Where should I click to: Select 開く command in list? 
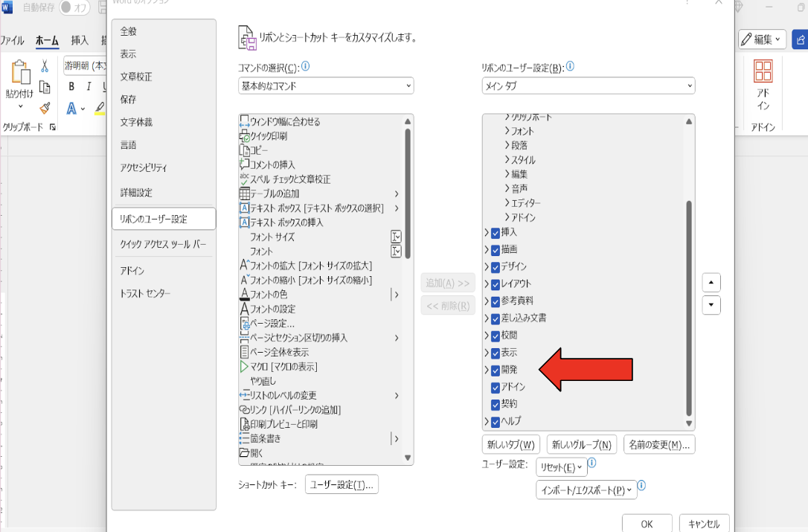pyautogui.click(x=251, y=453)
